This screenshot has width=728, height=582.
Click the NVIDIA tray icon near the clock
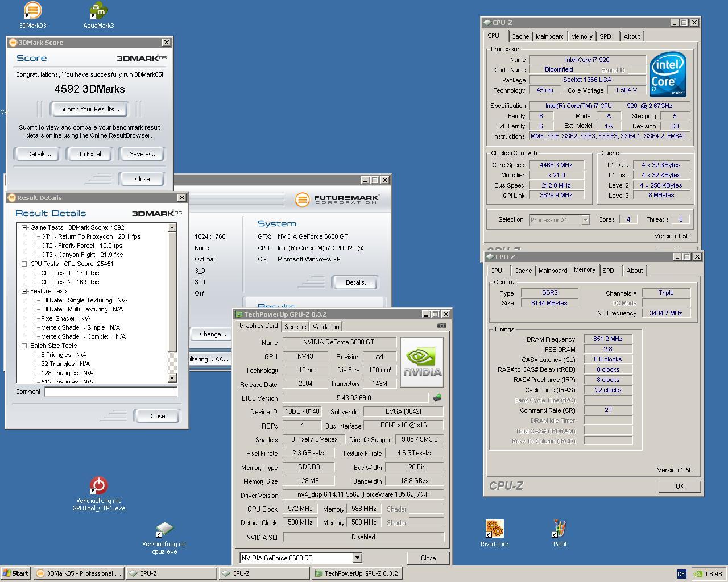point(697,573)
